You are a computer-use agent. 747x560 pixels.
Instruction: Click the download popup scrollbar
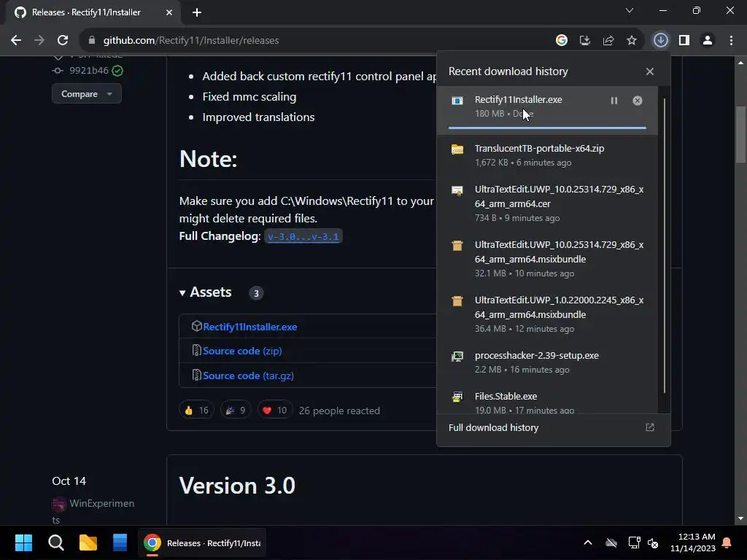tap(664, 245)
